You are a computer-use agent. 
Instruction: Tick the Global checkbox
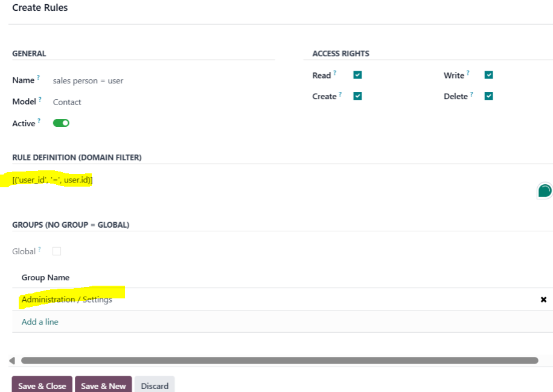click(x=56, y=251)
